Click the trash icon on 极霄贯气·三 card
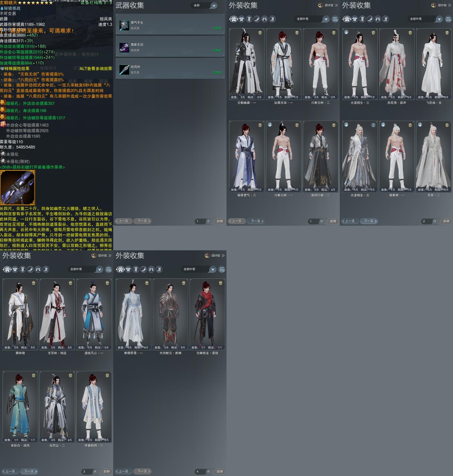453x476 pixels. (x=260, y=125)
